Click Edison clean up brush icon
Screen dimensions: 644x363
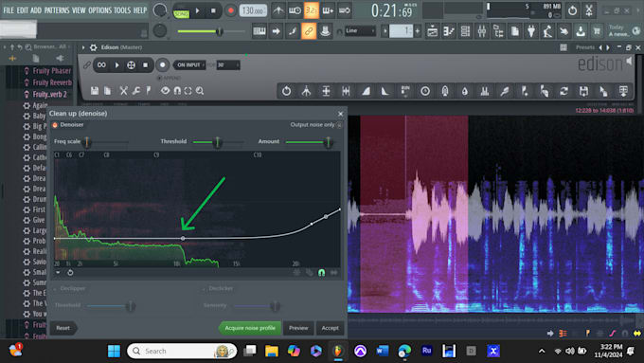point(505,91)
